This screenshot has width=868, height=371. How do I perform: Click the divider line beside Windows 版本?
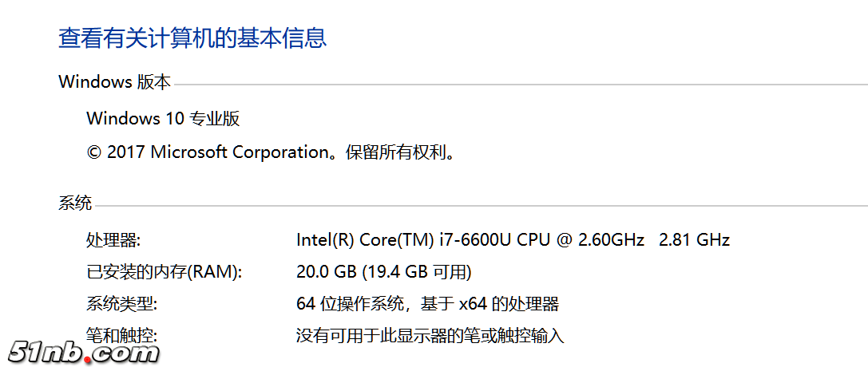pos(519,84)
